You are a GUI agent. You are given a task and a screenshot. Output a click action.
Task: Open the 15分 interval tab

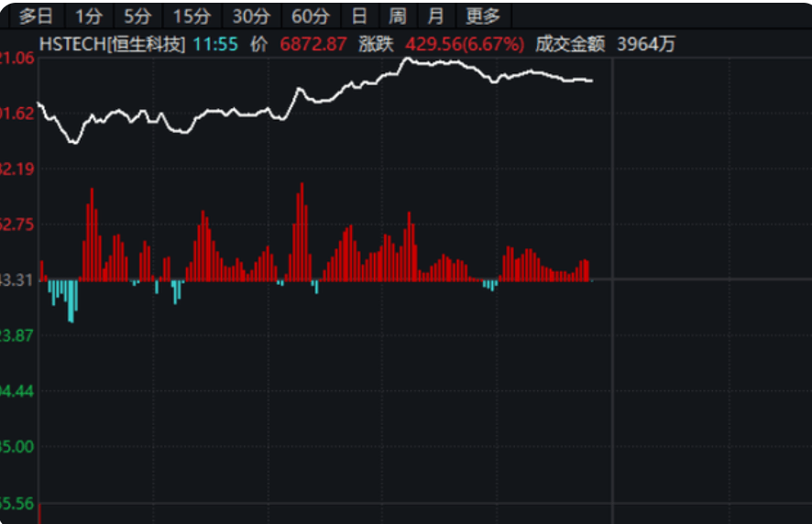[192, 16]
